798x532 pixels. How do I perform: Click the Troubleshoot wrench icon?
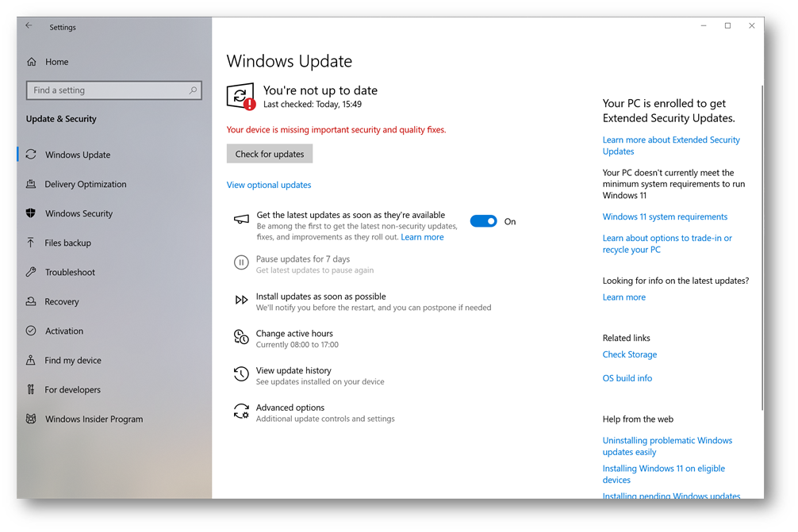click(x=31, y=272)
